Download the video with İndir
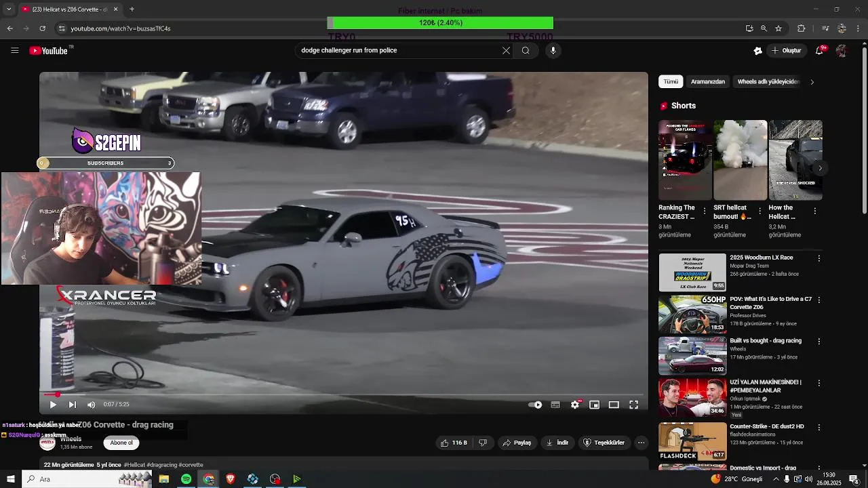The image size is (868, 488). pos(557,443)
